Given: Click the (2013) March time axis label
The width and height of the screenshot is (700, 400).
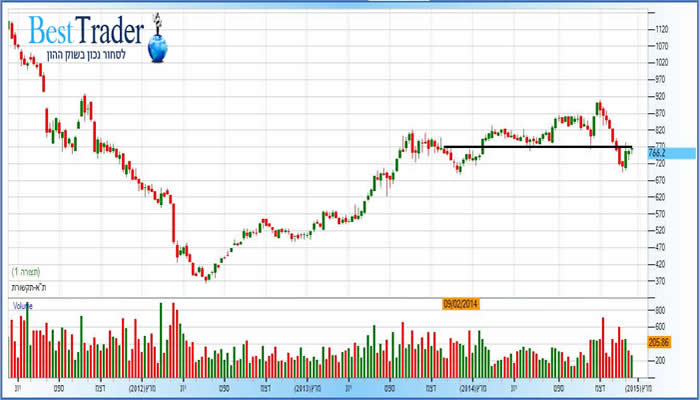Looking at the screenshot, I should coord(305,386).
